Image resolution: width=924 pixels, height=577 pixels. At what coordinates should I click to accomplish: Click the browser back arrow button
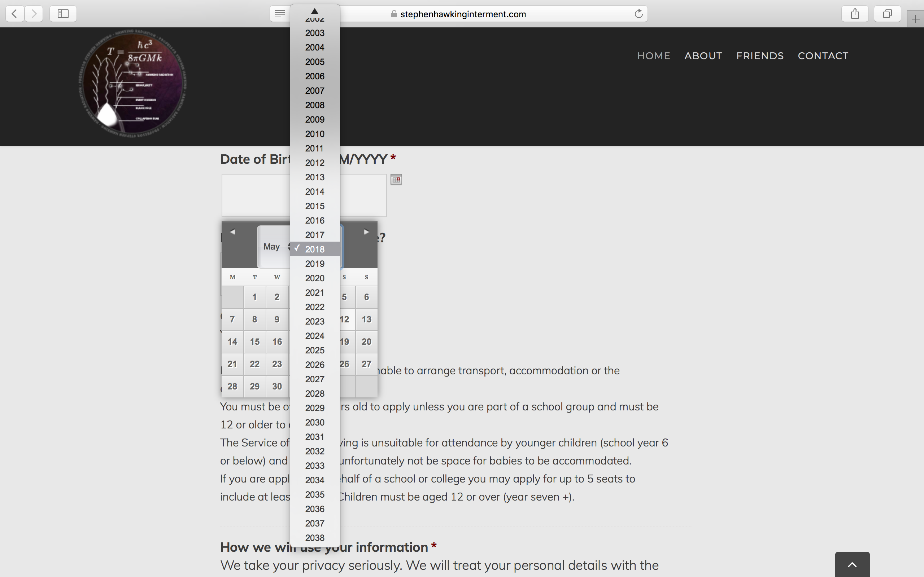pyautogui.click(x=15, y=14)
